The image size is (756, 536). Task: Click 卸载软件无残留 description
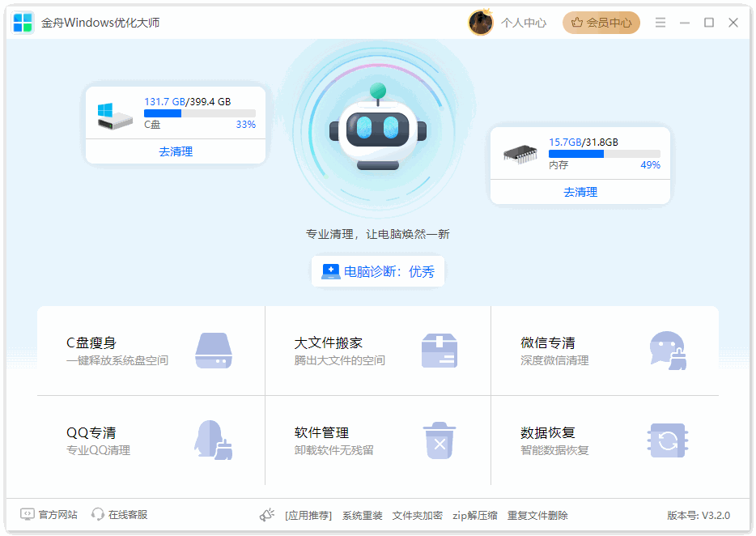click(x=334, y=450)
